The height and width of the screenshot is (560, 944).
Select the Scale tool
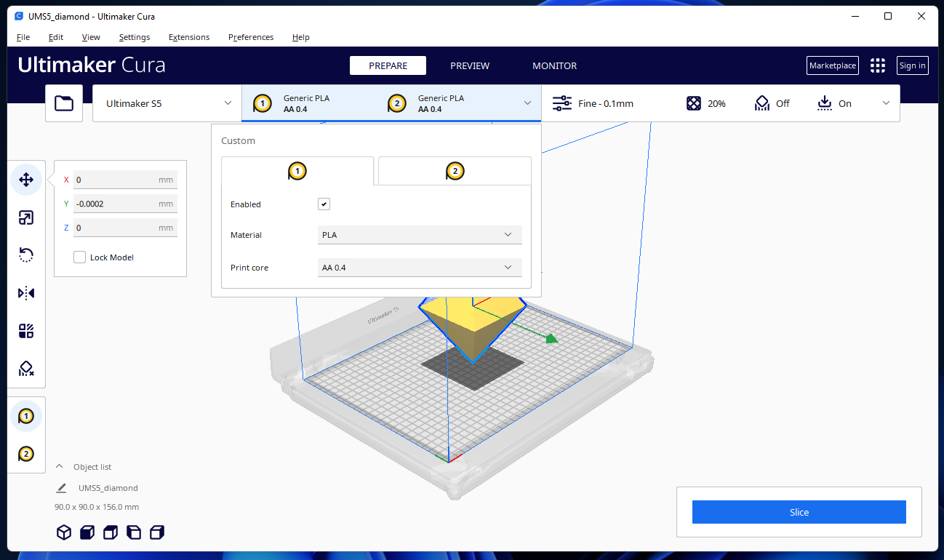tap(26, 217)
